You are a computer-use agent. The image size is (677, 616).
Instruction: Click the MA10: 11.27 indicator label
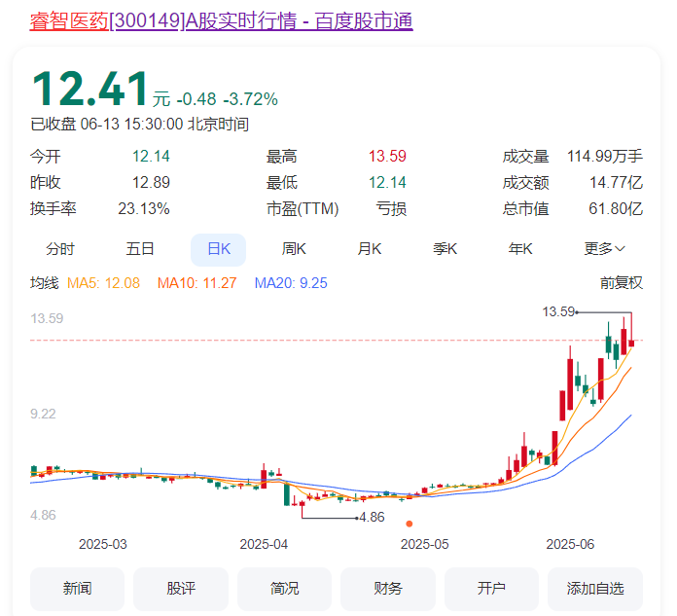[x=196, y=283]
